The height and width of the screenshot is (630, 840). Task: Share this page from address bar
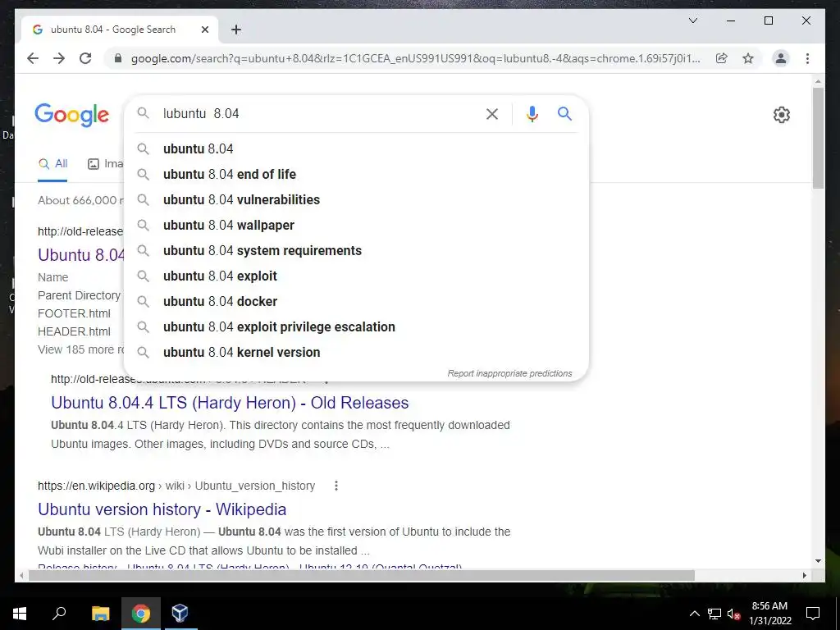click(x=722, y=58)
